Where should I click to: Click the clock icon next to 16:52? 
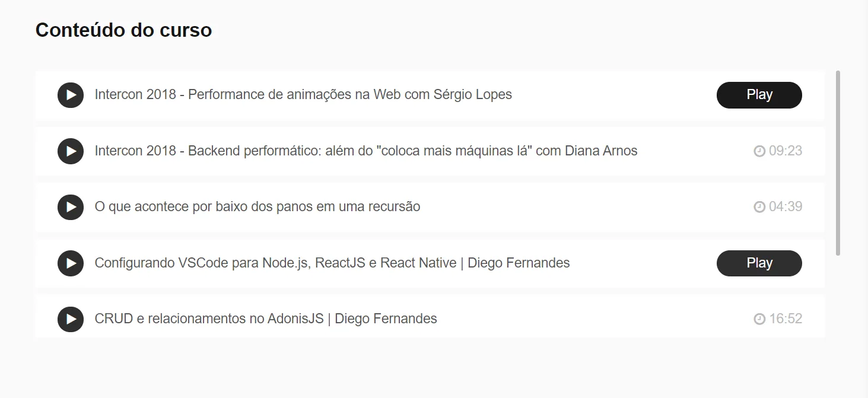(x=759, y=319)
